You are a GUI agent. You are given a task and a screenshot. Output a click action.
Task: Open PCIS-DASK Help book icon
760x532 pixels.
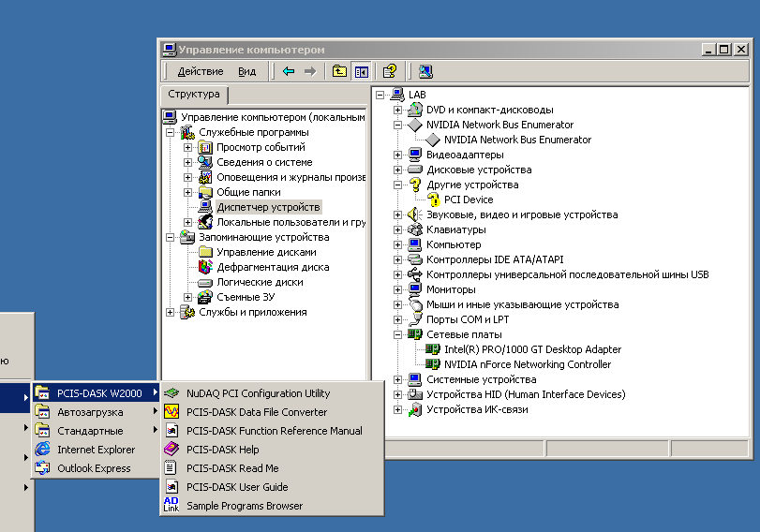(171, 450)
